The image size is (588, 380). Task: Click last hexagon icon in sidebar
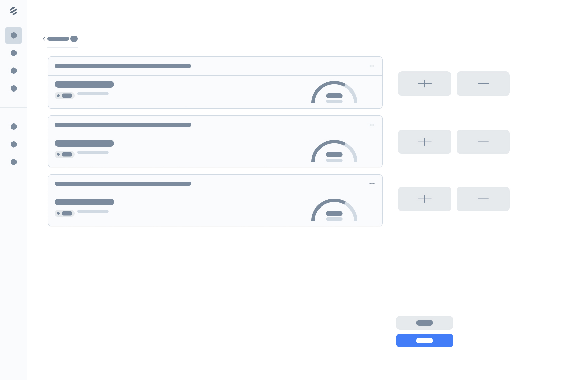click(14, 162)
